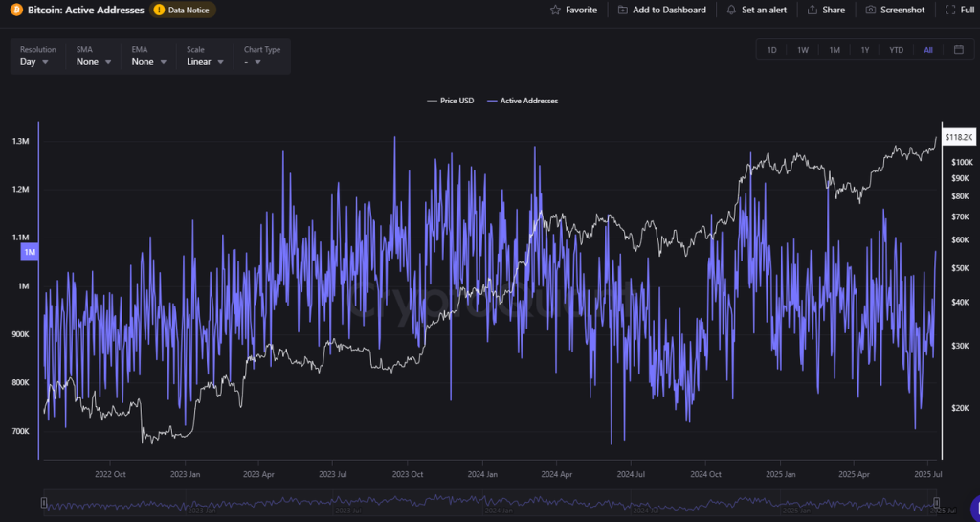
Task: Open the calendar date picker icon
Action: pos(958,50)
